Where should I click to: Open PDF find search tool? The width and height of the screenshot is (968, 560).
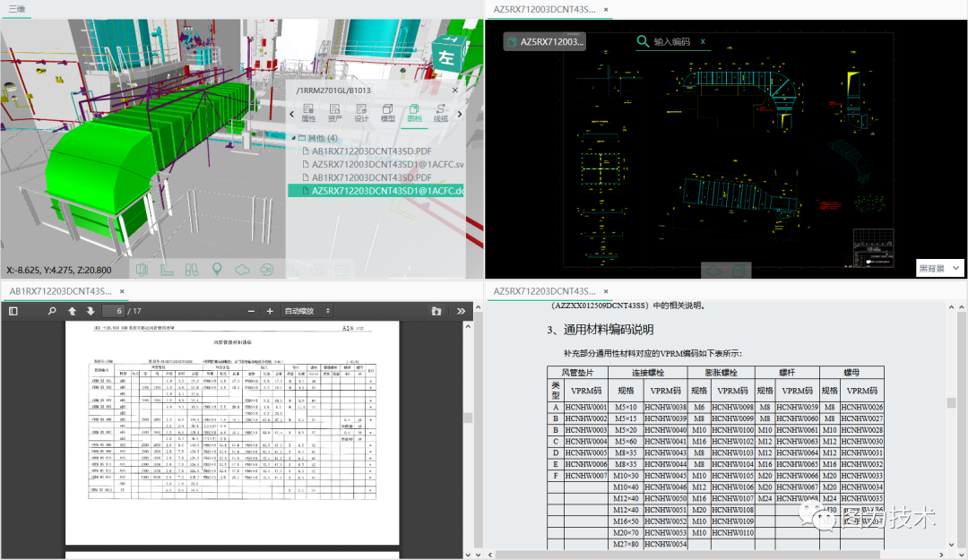tap(52, 311)
